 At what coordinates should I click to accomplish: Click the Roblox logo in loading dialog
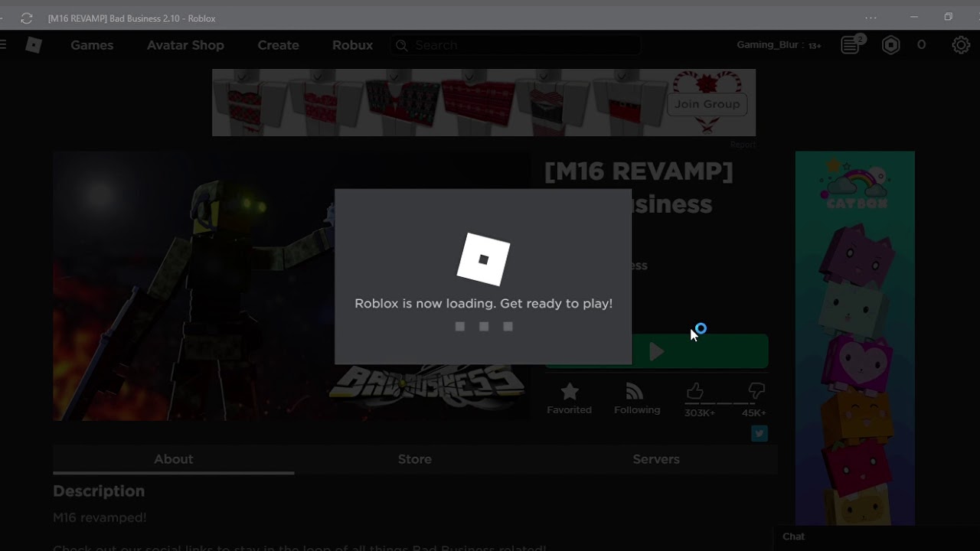tap(484, 259)
